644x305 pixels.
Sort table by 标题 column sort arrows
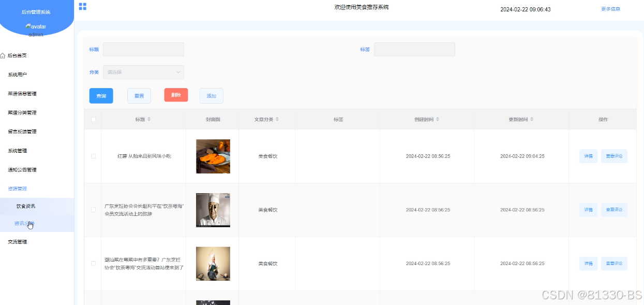(149, 119)
